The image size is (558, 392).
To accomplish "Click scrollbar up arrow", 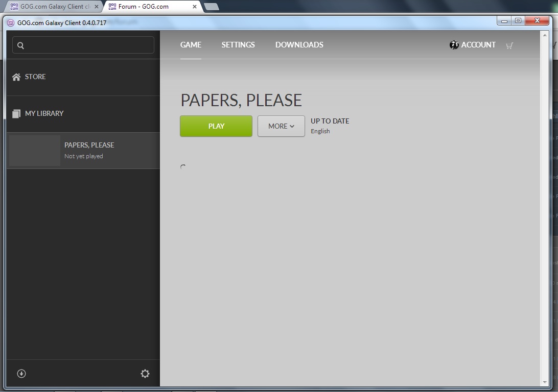I will pyautogui.click(x=545, y=35).
